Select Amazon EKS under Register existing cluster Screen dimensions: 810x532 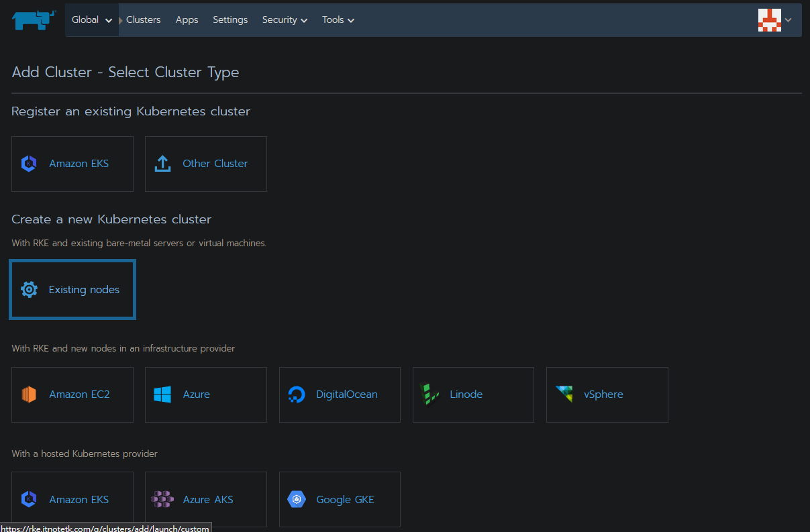point(72,164)
